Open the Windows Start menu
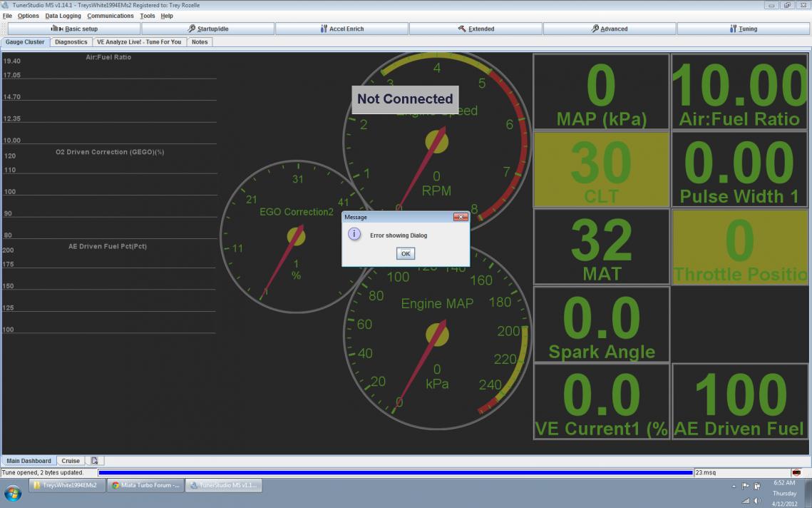Viewport: 812px width, 508px height. coord(13,493)
